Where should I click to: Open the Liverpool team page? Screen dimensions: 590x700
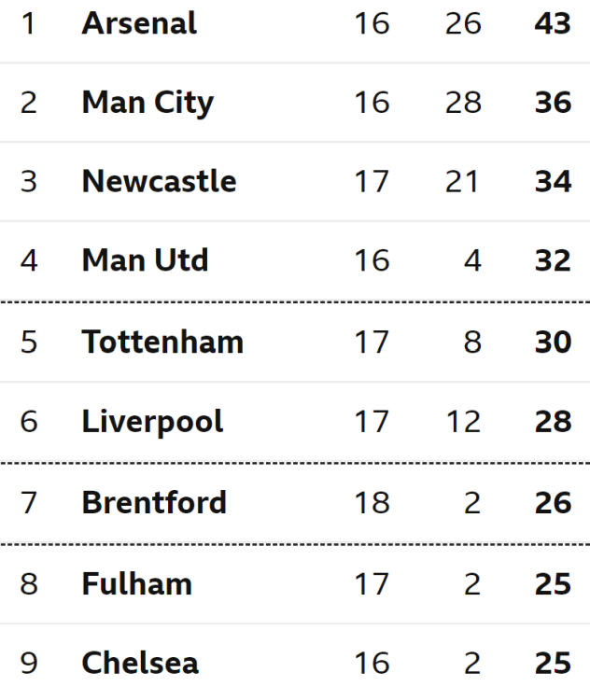coord(152,422)
